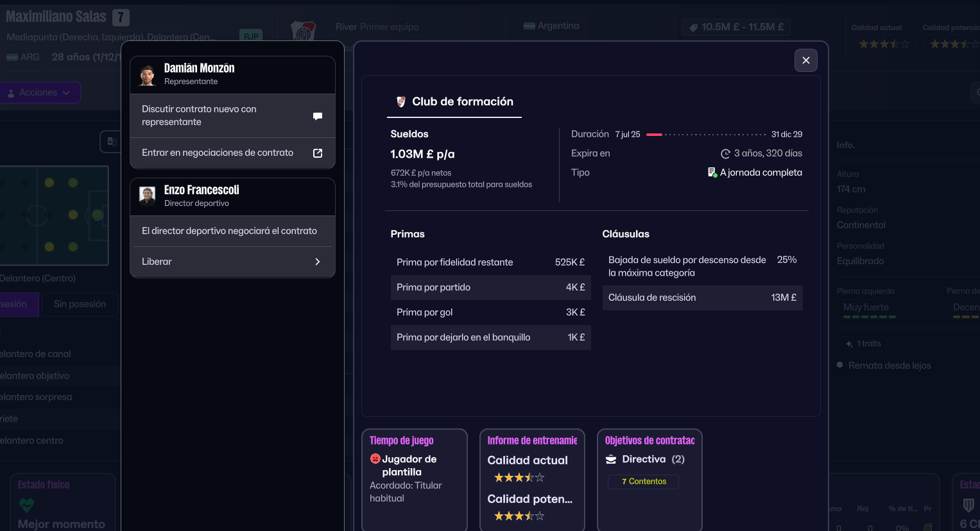
Task: Switch to the Sin posesión tab
Action: tap(80, 304)
